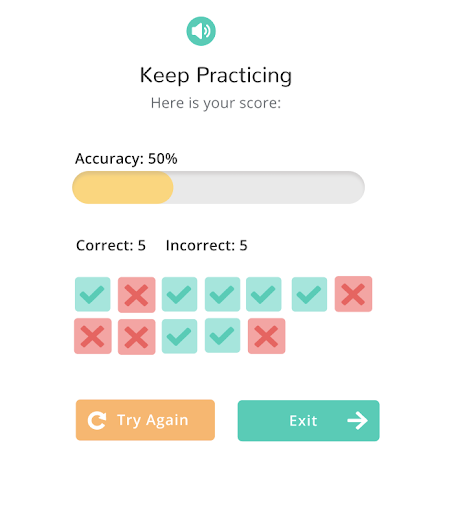This screenshot has height=512, width=452.
Task: Click the third result tile in top row
Action: coord(179,294)
